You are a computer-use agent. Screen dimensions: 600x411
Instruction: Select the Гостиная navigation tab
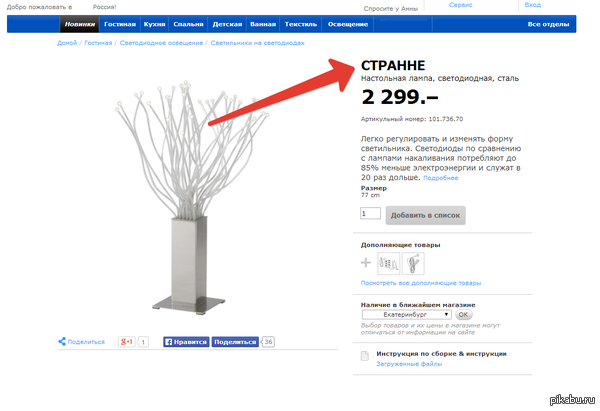click(x=120, y=24)
